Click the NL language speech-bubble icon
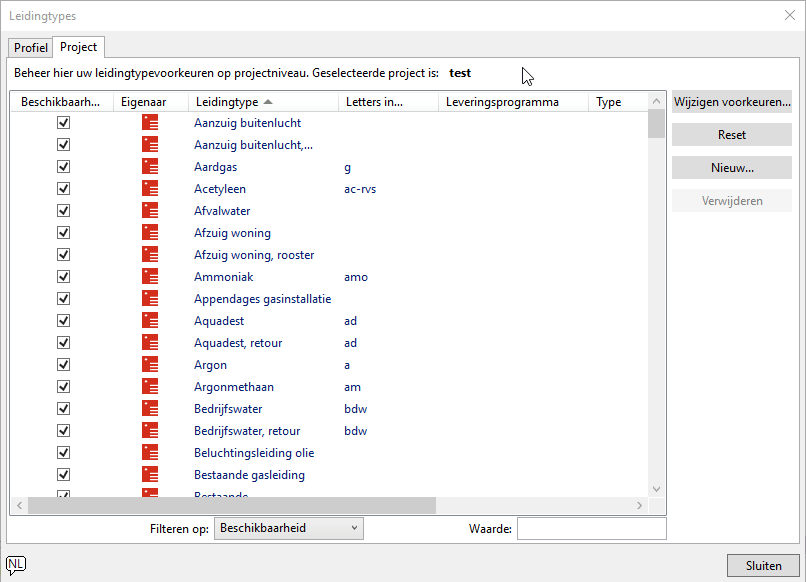The height and width of the screenshot is (582, 806). [16, 565]
